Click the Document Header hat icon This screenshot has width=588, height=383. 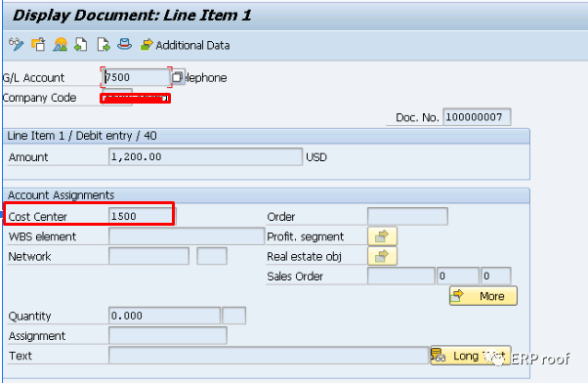tap(124, 44)
